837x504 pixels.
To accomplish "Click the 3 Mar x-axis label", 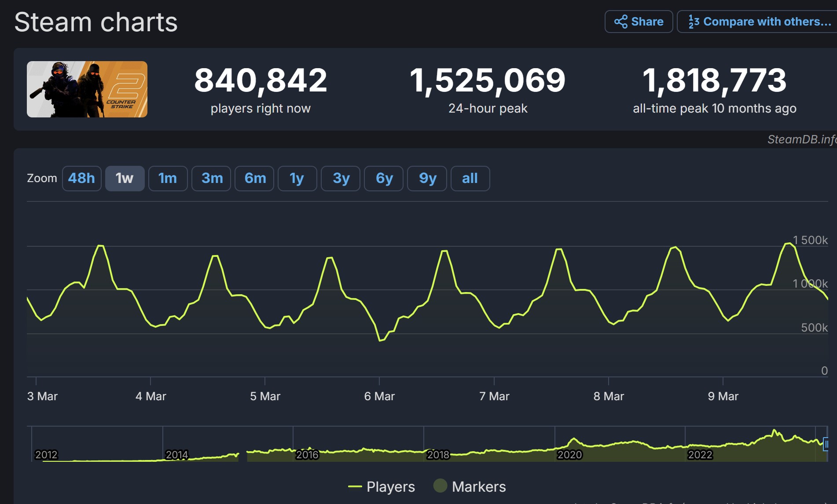I will click(42, 396).
